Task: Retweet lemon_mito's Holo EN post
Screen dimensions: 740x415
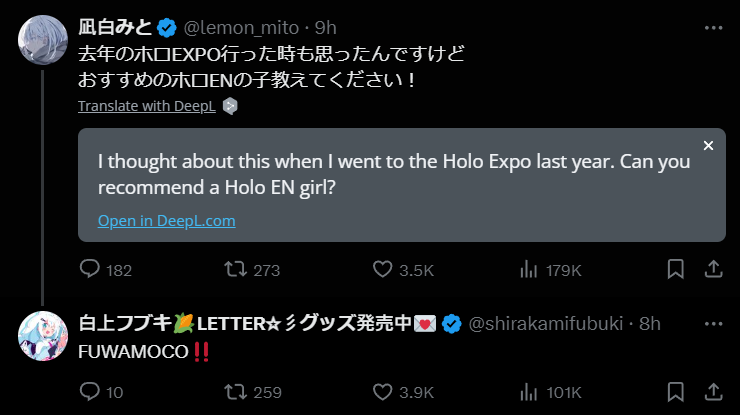Action: 237,269
